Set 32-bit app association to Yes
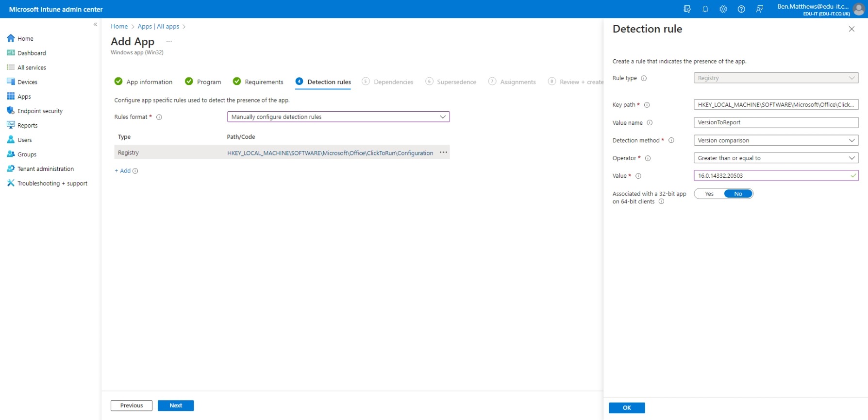The image size is (868, 420). (x=709, y=194)
